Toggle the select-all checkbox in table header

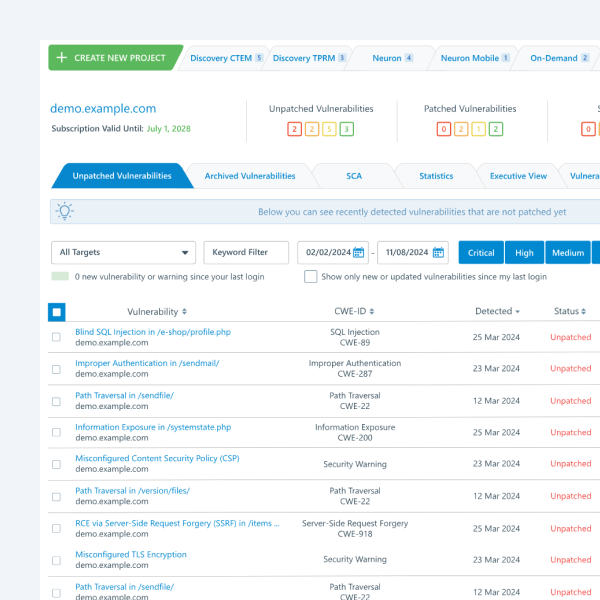pos(57,312)
